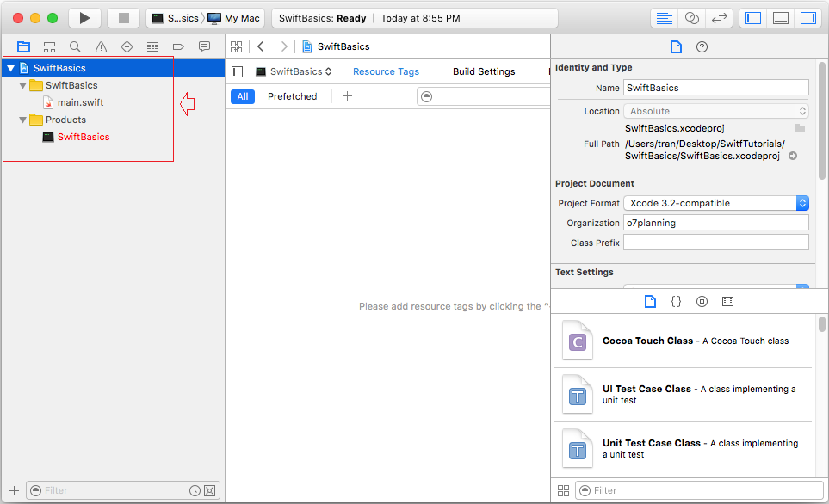Choose the project file location folder
Image resolution: width=829 pixels, height=504 pixels.
[800, 128]
